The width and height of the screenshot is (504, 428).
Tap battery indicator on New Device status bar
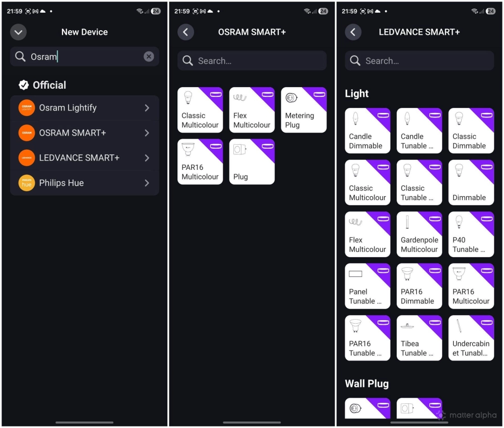pyautogui.click(x=156, y=11)
